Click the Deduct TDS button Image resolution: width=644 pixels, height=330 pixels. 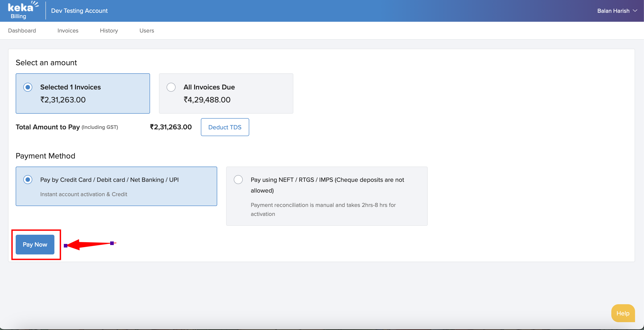pos(225,127)
